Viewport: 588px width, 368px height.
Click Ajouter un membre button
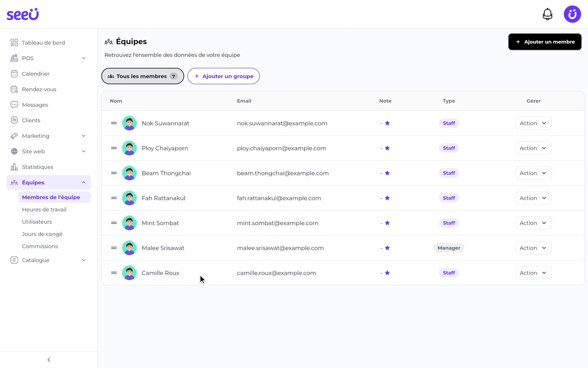click(545, 42)
